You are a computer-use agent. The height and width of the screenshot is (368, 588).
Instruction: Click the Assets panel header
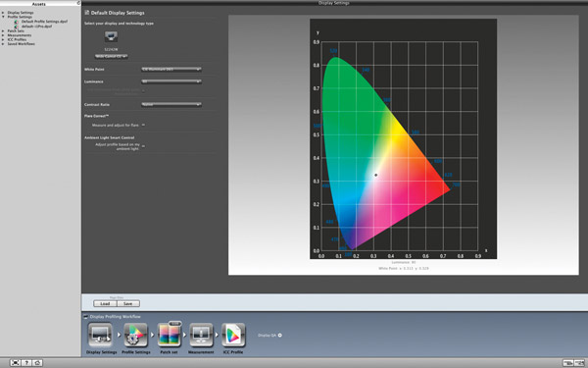(x=38, y=3)
